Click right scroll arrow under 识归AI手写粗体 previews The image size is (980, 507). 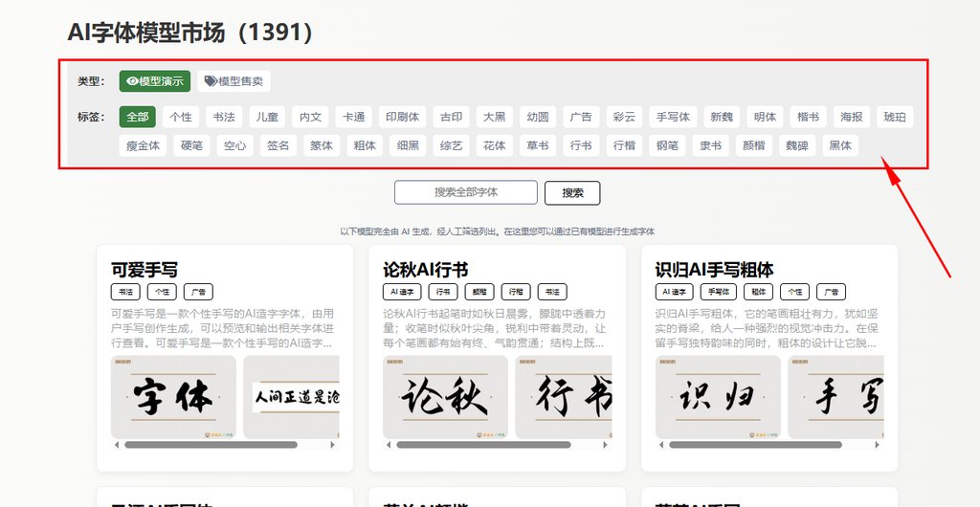click(877, 445)
